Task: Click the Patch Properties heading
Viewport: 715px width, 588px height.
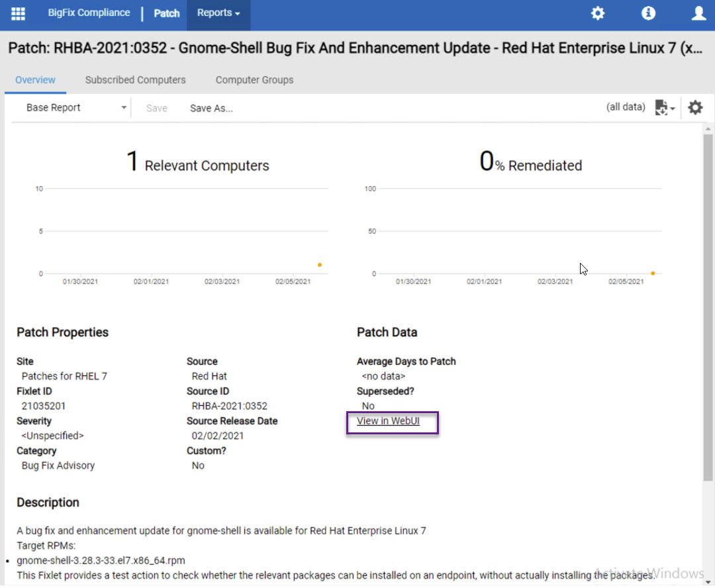Action: pos(62,332)
